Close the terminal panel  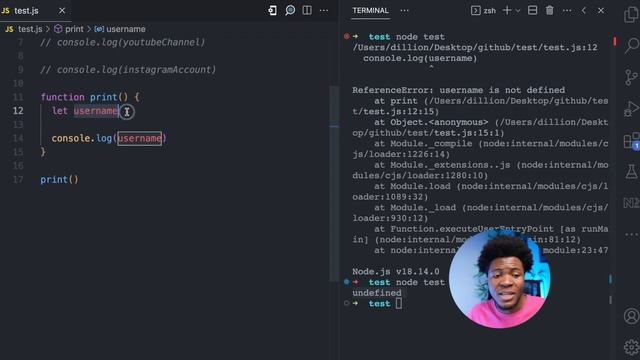601,11
